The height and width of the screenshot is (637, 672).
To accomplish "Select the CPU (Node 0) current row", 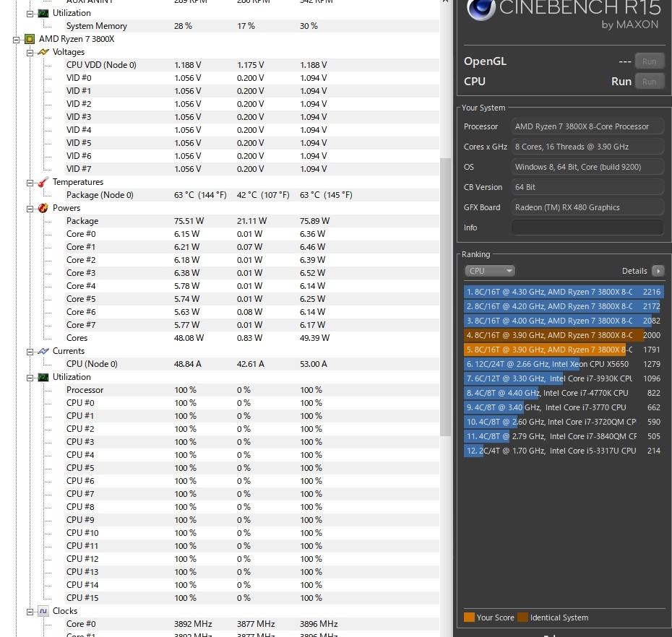I will point(251,364).
